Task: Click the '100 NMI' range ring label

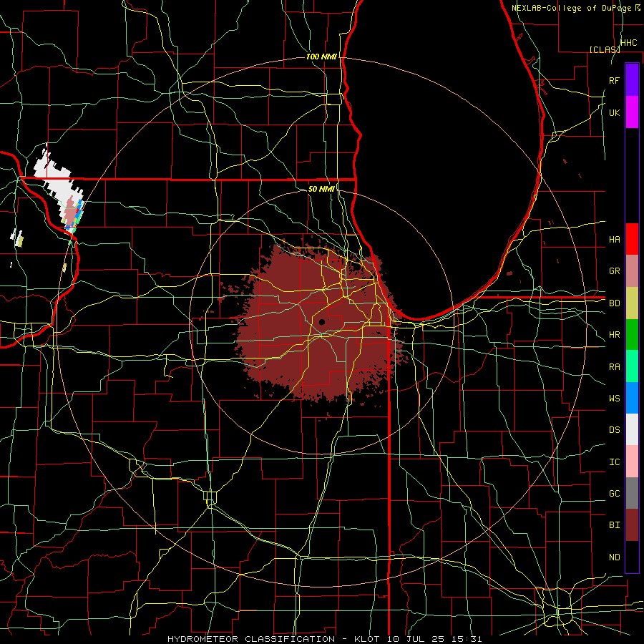Action: [x=321, y=57]
